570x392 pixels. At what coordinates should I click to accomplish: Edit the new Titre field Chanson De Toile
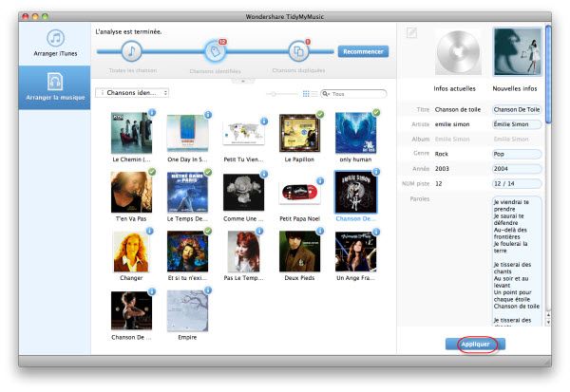517,110
